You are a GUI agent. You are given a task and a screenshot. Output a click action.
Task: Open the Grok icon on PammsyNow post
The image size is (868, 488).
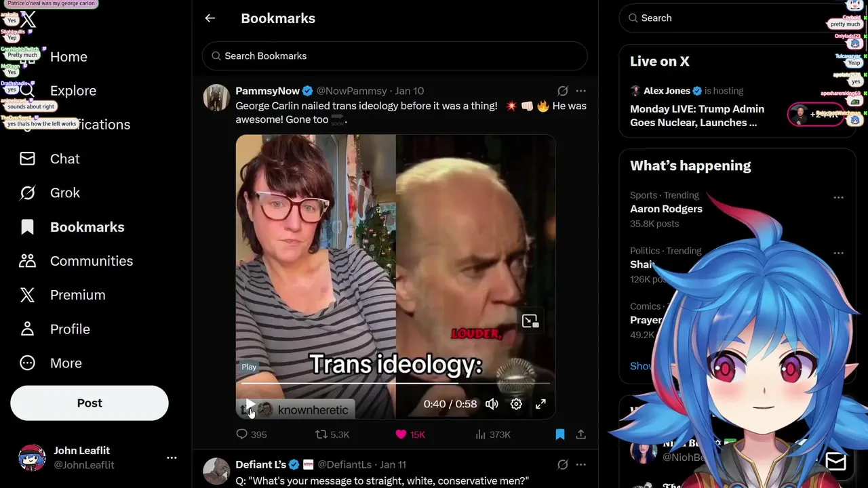click(x=563, y=91)
